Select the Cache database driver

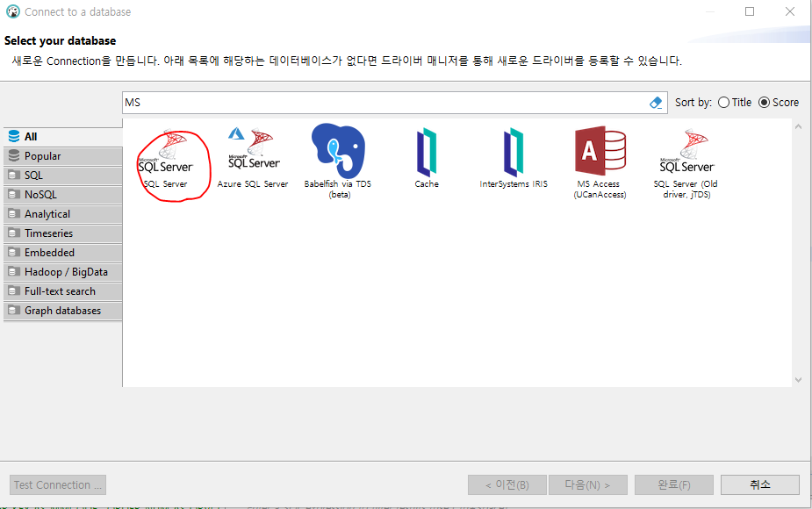[x=427, y=158]
